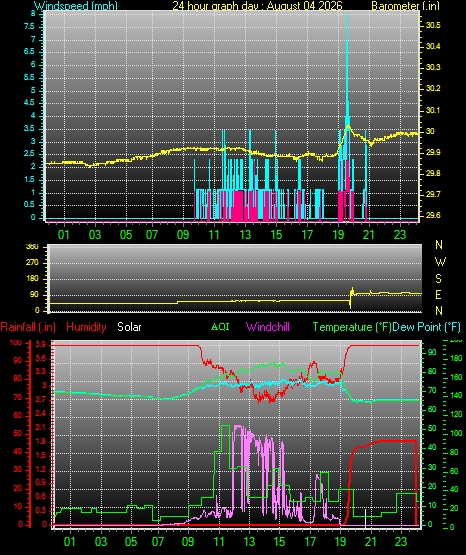Click the 0.5 windspeed scale value
Image resolution: width=466 pixels, height=555 pixels.
[x=30, y=205]
